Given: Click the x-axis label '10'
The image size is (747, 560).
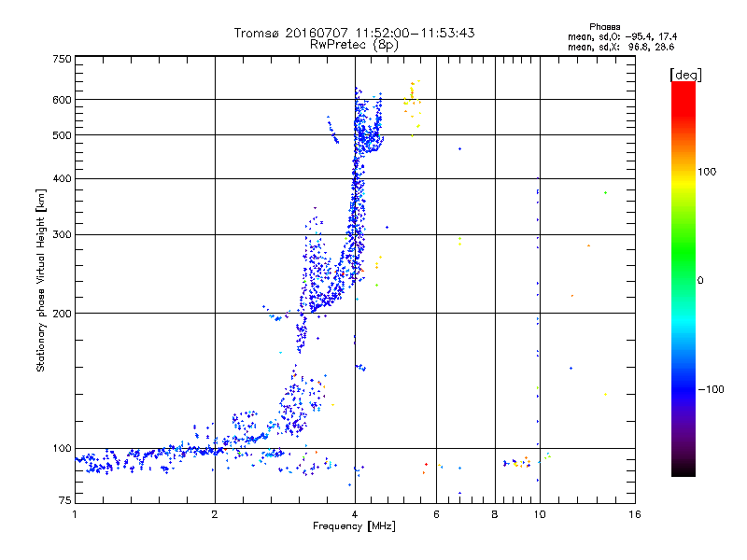Looking at the screenshot, I should (x=540, y=514).
